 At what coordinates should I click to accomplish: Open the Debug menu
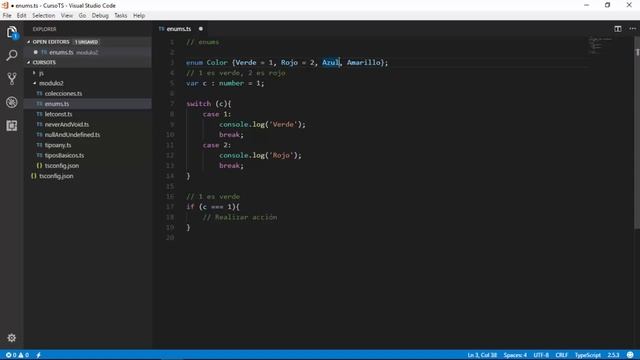100,16
